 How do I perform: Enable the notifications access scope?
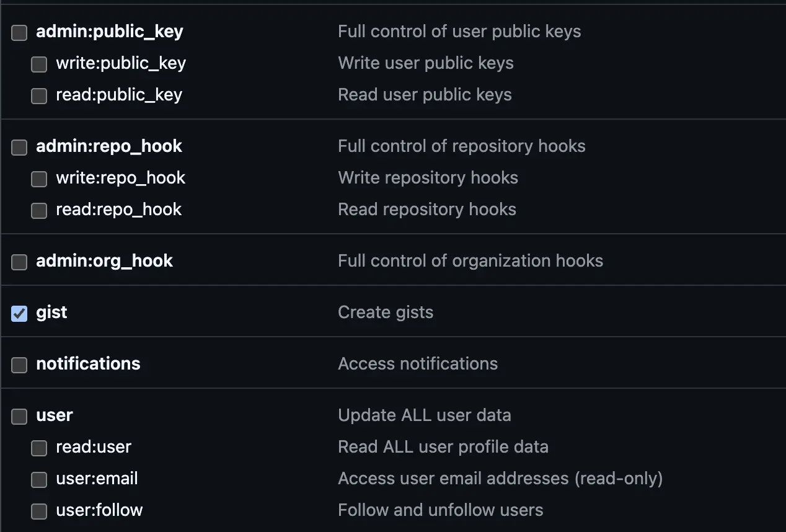coord(19,365)
